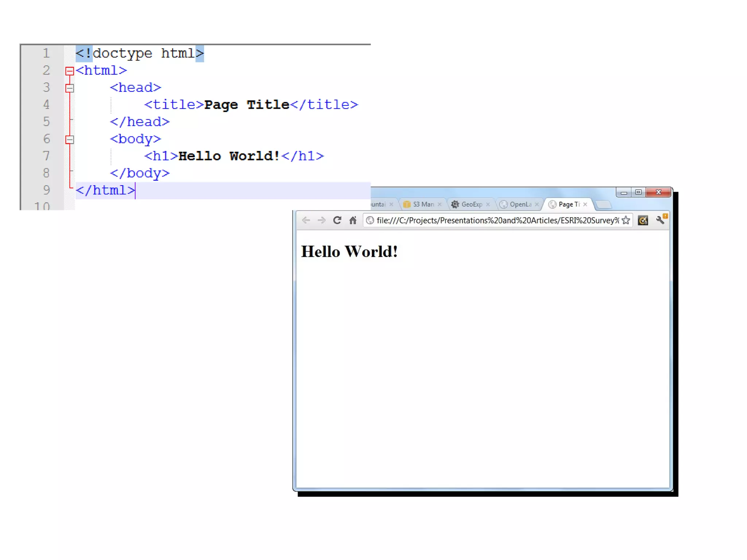Screen dimensions: 747x560
Task: Click the browser forward arrow
Action: (x=321, y=220)
